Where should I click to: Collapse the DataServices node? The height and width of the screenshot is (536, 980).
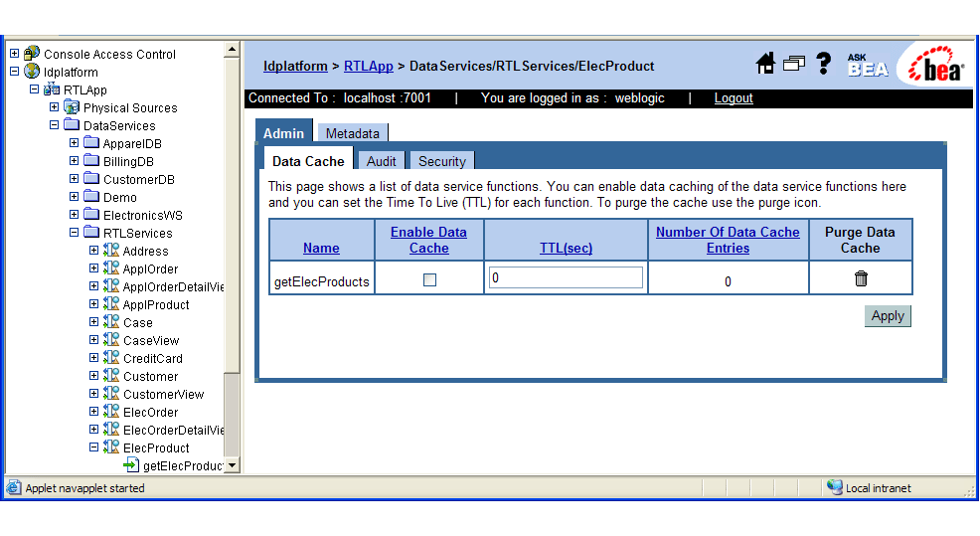click(x=55, y=125)
